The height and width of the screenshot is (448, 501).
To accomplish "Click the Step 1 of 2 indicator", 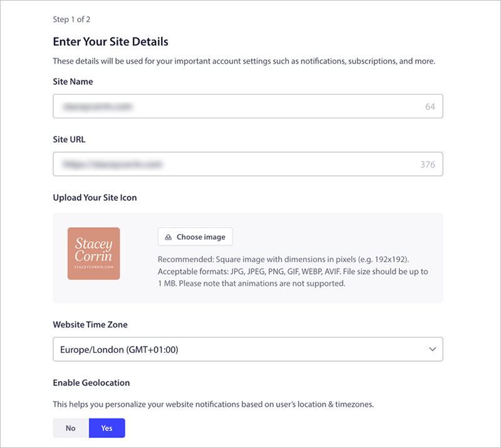I will pyautogui.click(x=72, y=19).
